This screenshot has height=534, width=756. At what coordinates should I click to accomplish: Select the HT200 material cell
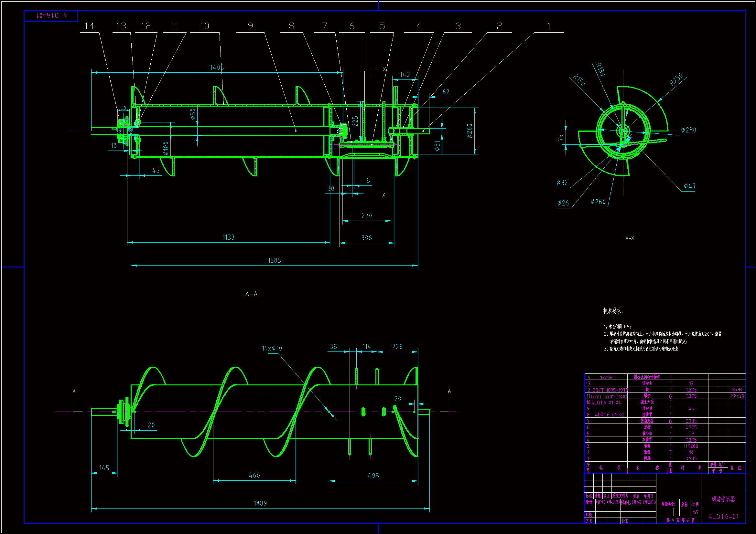click(691, 446)
